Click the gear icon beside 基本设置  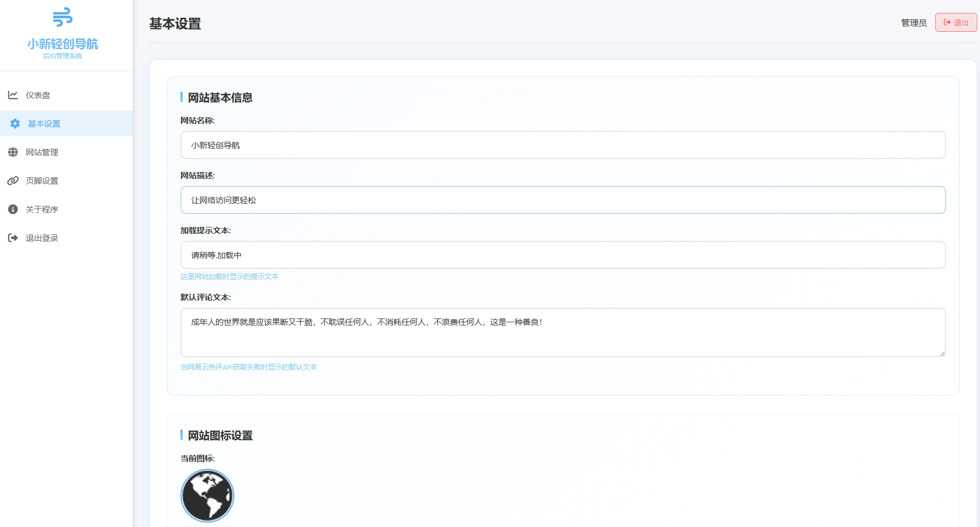click(15, 123)
